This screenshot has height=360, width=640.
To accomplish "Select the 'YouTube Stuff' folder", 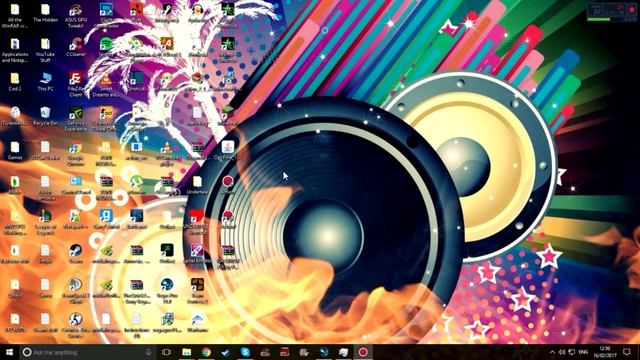I will (x=45, y=50).
